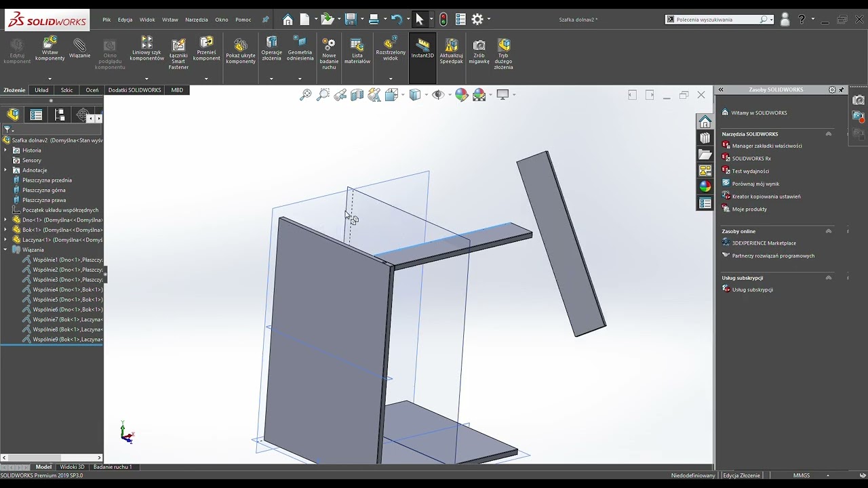Screen dimensions: 868x488
Task: Click the feature tree filter icon
Action: click(x=7, y=129)
